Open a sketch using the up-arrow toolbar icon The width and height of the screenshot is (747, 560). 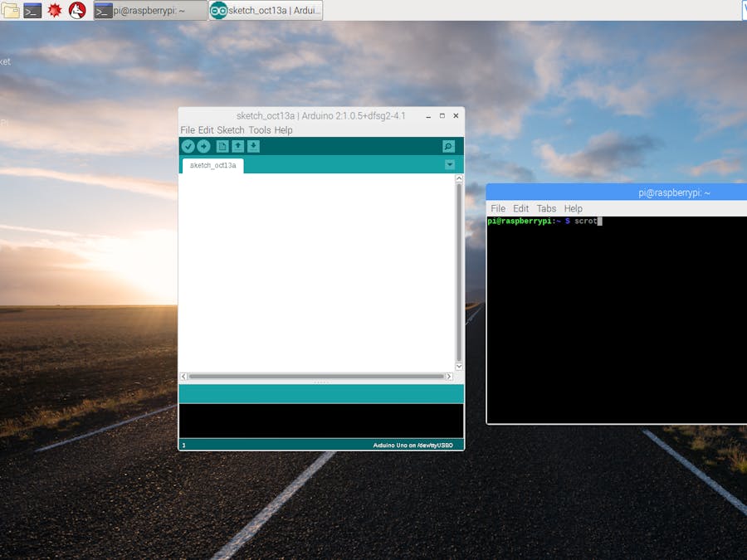pos(237,146)
